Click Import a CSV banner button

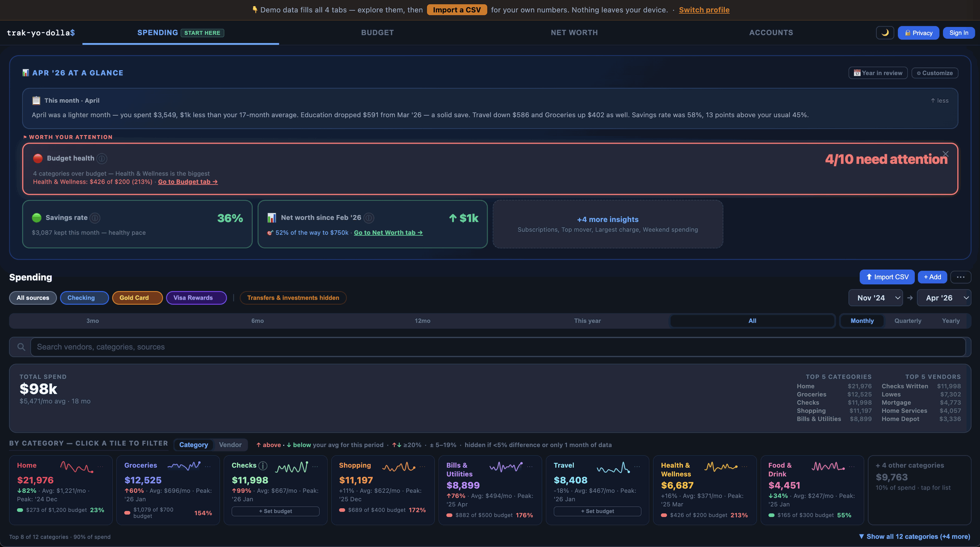(x=457, y=10)
